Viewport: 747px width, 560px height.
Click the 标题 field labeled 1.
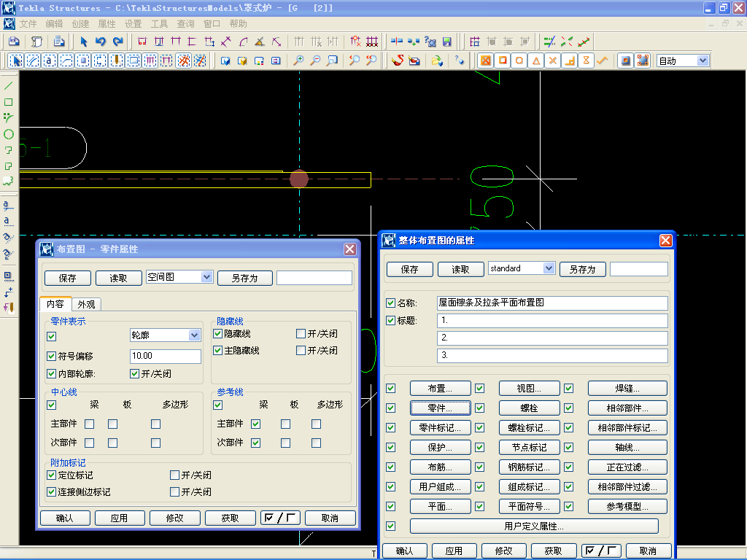tap(552, 321)
